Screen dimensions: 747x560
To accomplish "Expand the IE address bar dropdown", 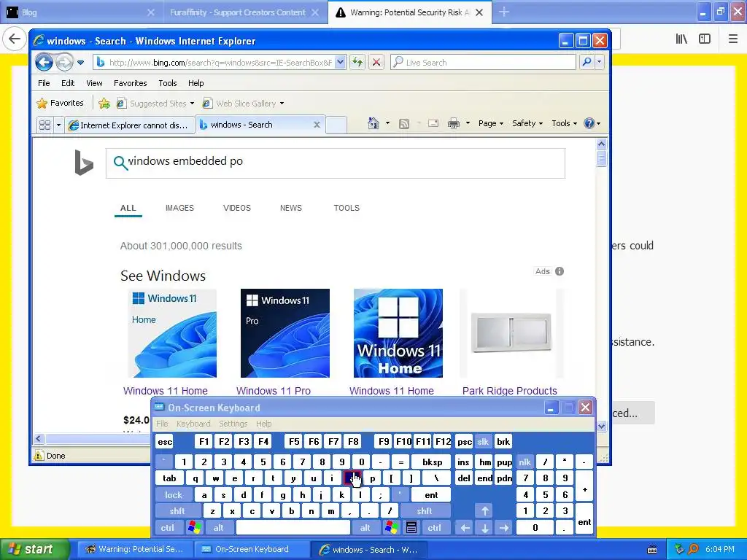I will coord(340,62).
